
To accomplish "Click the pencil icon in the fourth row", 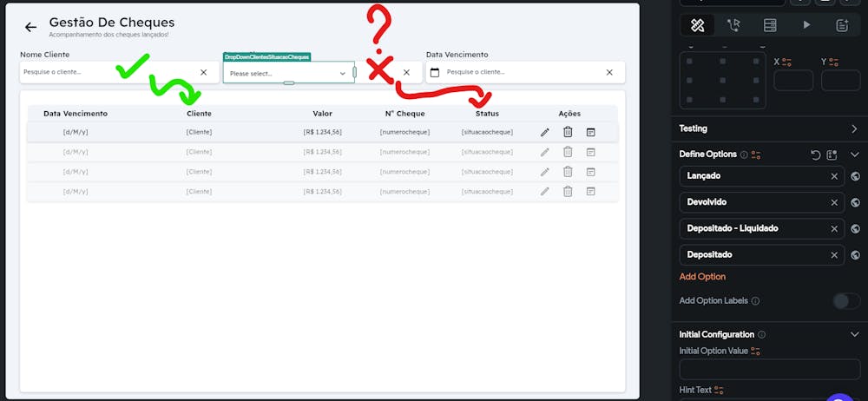I will pos(545,191).
